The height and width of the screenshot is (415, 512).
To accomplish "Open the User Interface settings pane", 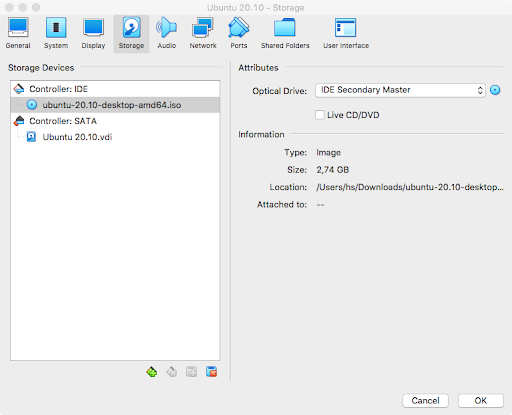I will 346,34.
